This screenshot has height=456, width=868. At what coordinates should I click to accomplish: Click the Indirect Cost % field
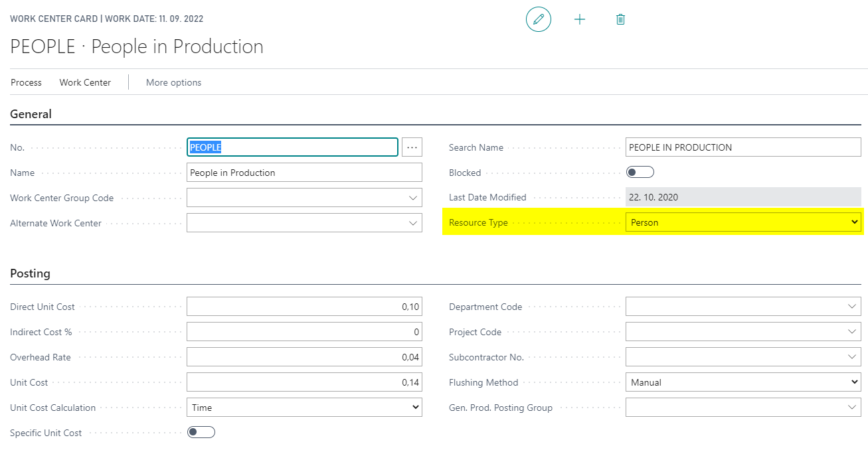[x=304, y=332]
